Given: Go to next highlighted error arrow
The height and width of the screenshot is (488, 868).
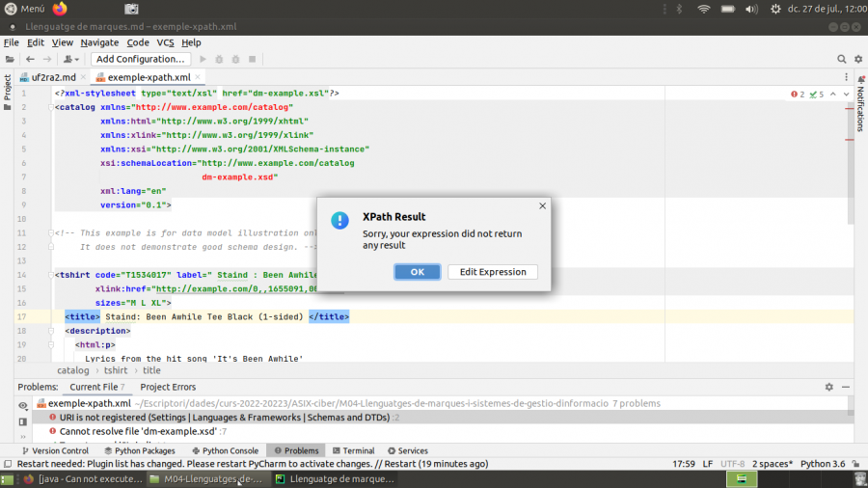Looking at the screenshot, I should point(847,95).
